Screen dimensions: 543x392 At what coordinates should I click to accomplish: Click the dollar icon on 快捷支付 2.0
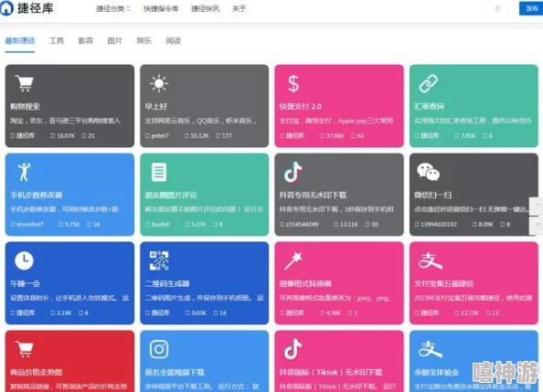[x=293, y=84]
